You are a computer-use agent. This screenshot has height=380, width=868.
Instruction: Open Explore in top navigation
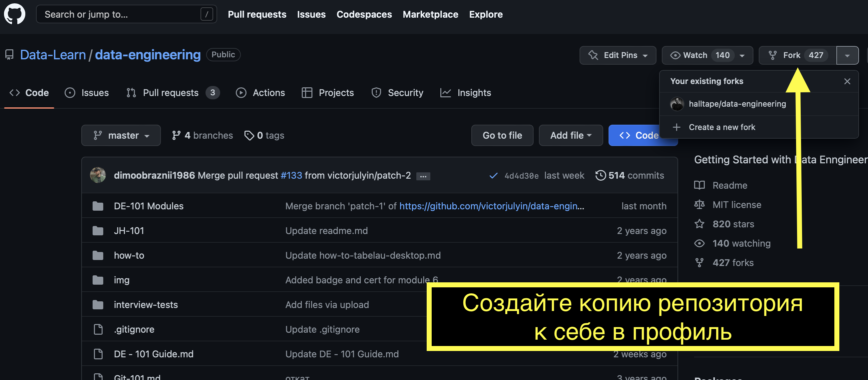point(486,14)
